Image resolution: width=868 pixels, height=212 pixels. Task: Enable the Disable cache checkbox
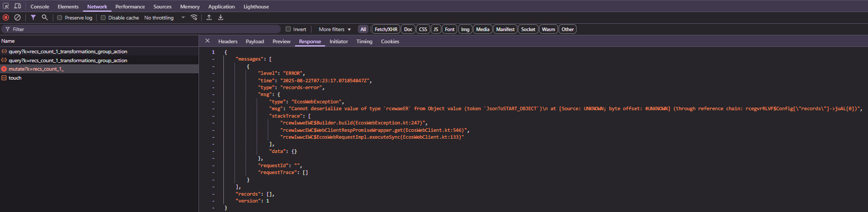point(103,18)
